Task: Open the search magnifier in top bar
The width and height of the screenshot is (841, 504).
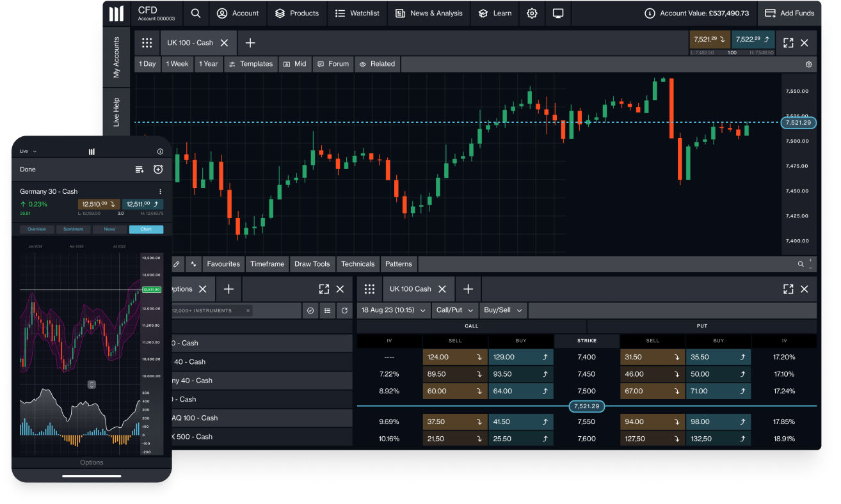Action: tap(196, 13)
